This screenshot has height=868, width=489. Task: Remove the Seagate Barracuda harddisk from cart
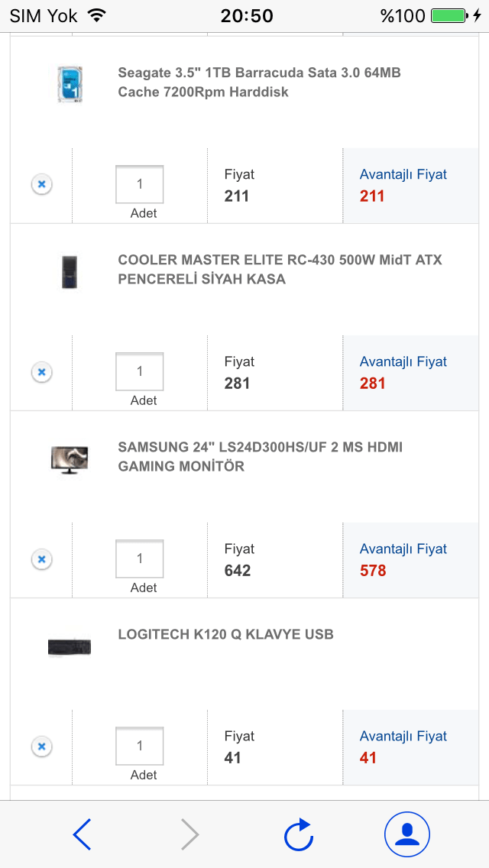click(41, 184)
